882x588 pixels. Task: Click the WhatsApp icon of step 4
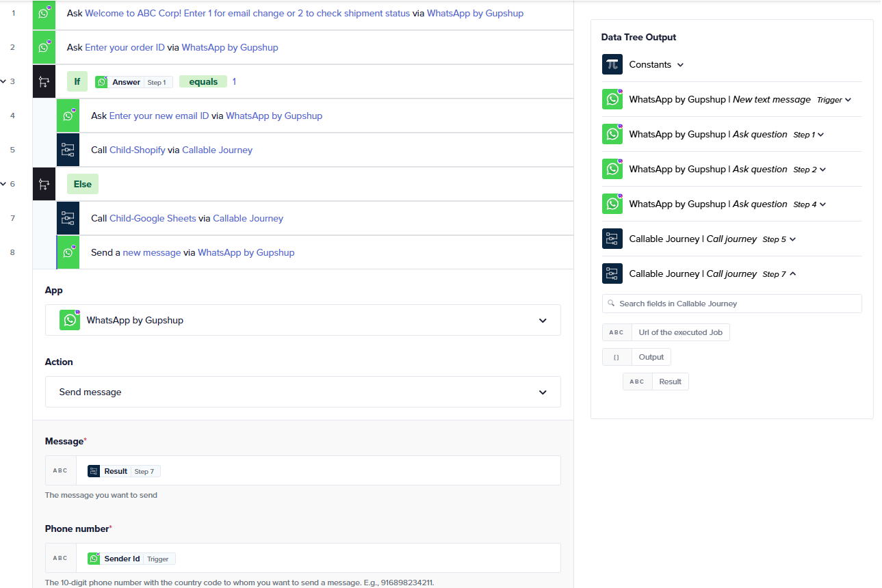click(x=68, y=116)
